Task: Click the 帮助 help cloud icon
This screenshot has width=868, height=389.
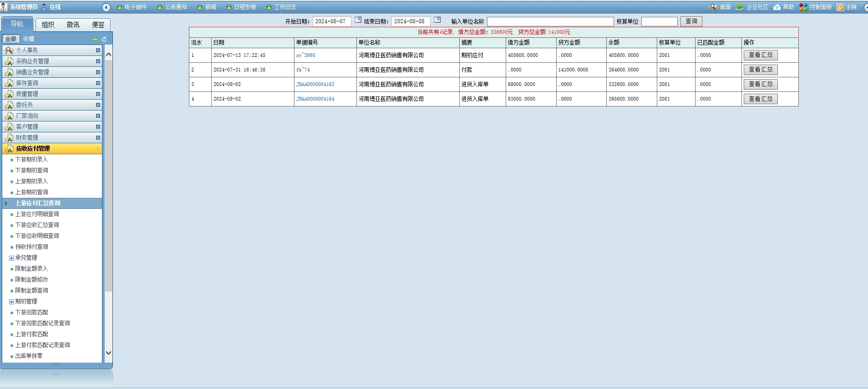Action: (x=777, y=7)
